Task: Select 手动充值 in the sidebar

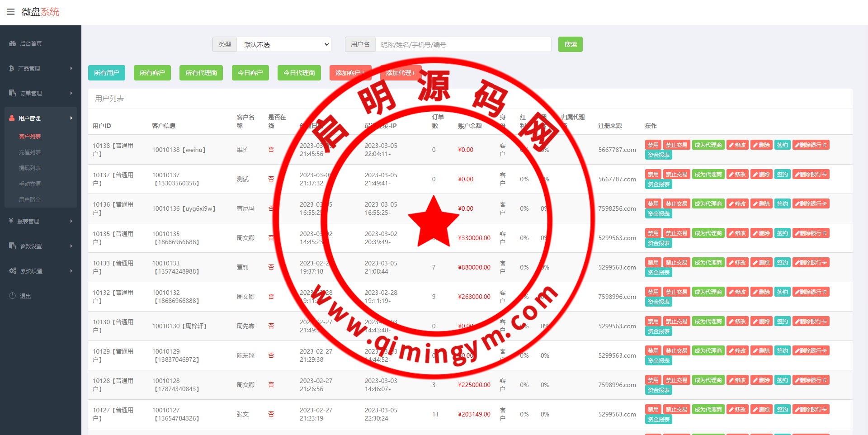Action: (x=30, y=184)
